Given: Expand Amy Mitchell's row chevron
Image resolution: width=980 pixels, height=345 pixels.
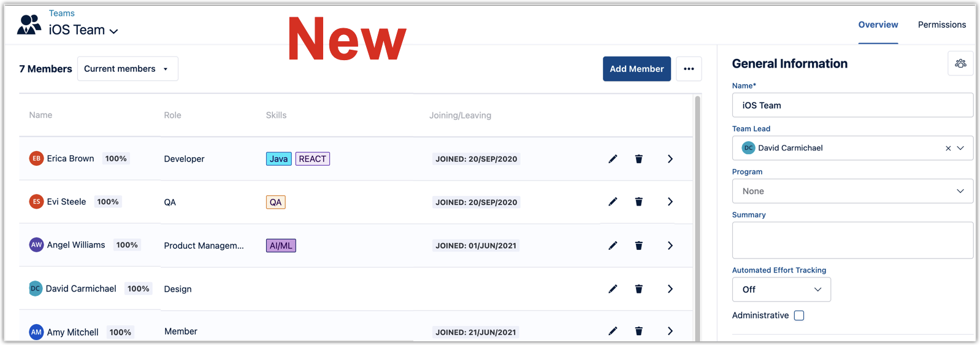Looking at the screenshot, I should coord(670,331).
